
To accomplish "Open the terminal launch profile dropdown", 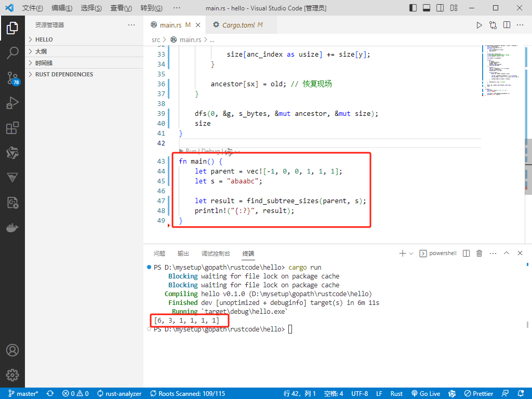I will (x=411, y=254).
